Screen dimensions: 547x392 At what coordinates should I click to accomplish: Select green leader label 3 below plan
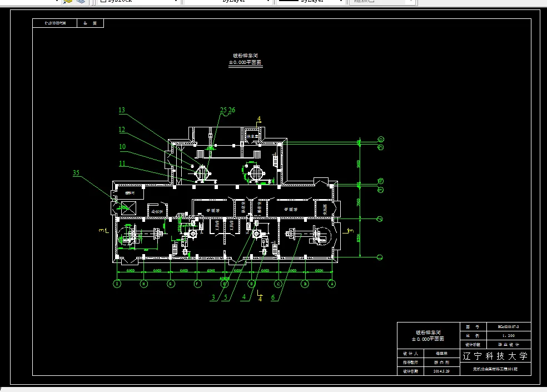[213, 297]
